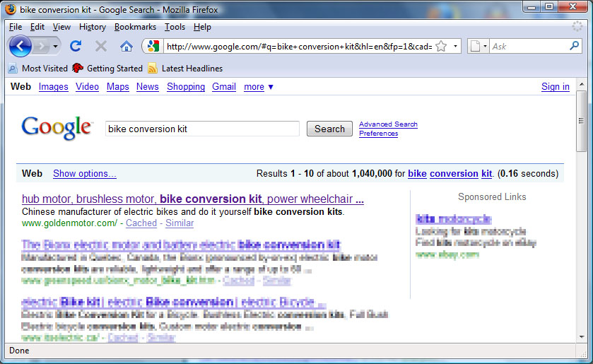Go to Google Shopping link

[186, 87]
